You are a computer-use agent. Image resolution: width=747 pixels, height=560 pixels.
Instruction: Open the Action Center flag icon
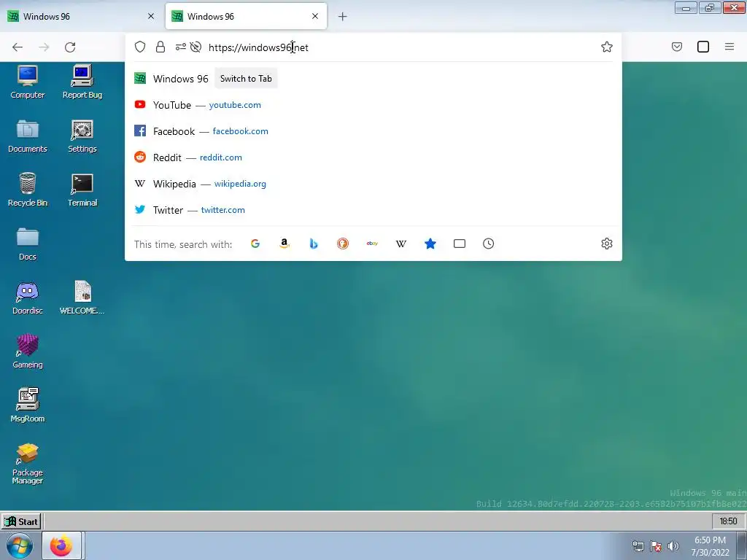(x=656, y=546)
